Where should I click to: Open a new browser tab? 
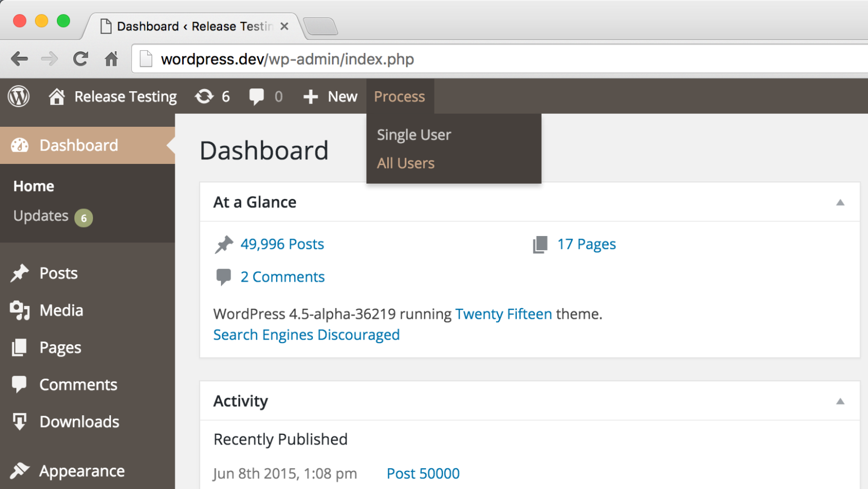(320, 26)
